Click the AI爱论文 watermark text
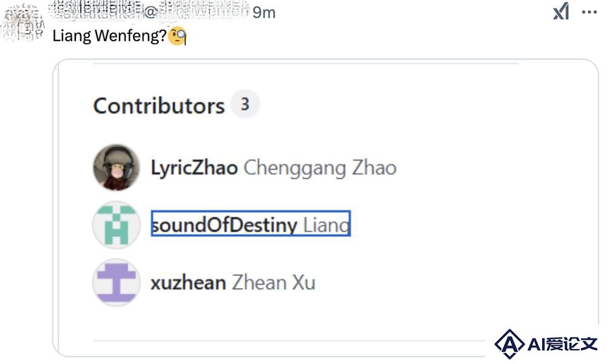Image resolution: width=607 pixels, height=364 pixels. click(562, 343)
